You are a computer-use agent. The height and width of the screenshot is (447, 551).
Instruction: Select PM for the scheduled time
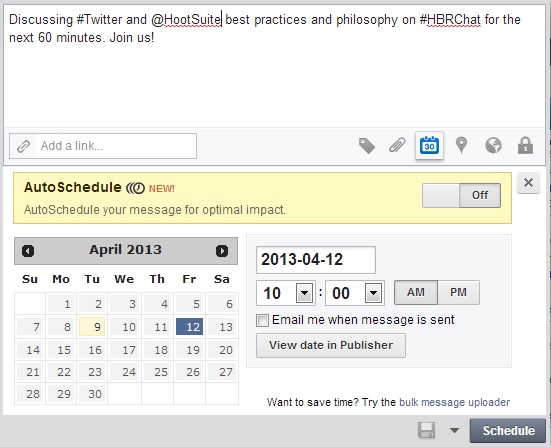pyautogui.click(x=458, y=292)
